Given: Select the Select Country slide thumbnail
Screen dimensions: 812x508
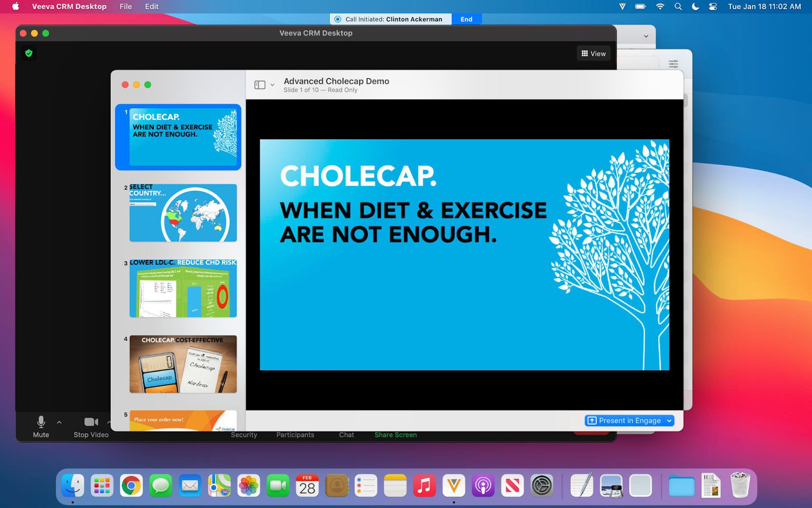Looking at the screenshot, I should pyautogui.click(x=183, y=213).
